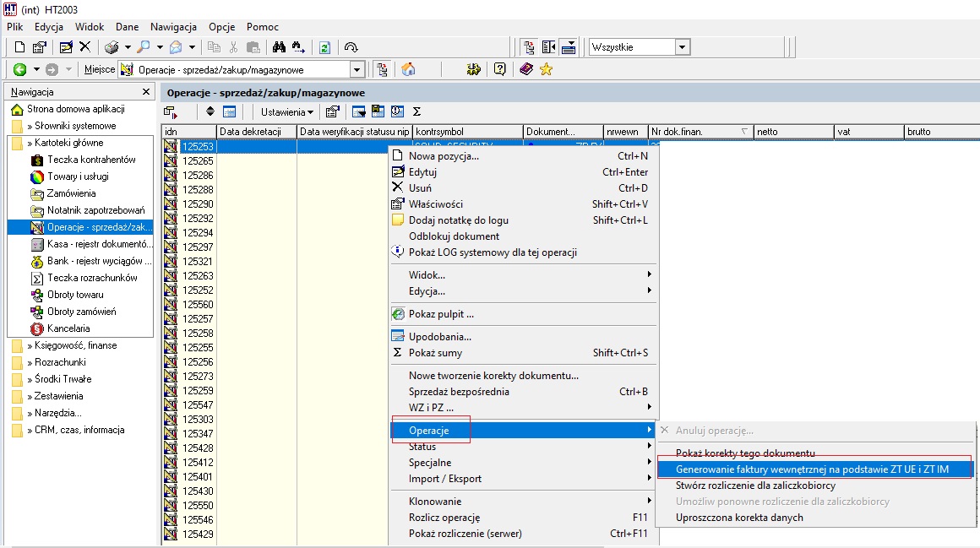Viewport: 980px width, 548px height.
Task: Select Teczka kontrahentów in navigation tree
Action: [91, 160]
